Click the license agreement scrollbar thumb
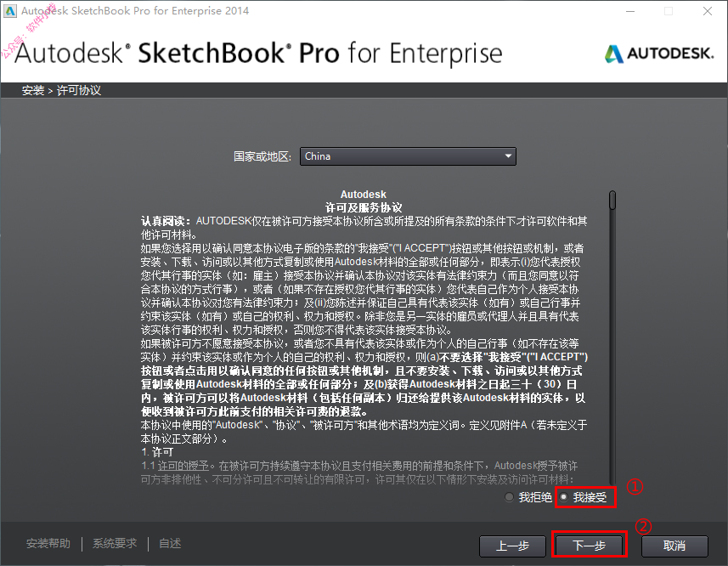 pyautogui.click(x=612, y=200)
